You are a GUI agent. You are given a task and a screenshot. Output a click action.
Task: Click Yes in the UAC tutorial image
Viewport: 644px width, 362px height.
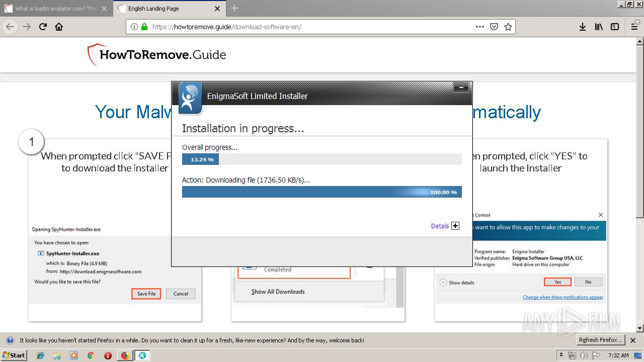point(557,282)
